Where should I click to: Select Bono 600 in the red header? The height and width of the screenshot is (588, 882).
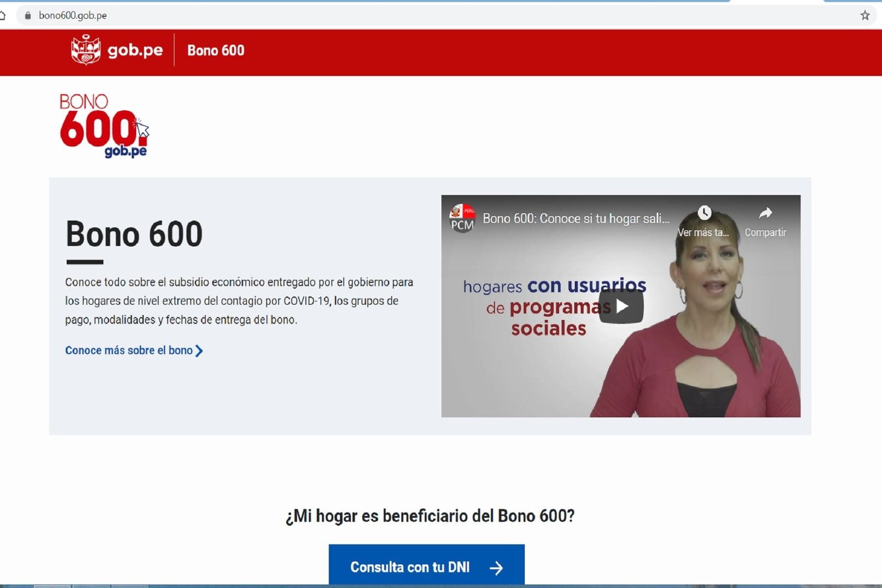pos(216,51)
